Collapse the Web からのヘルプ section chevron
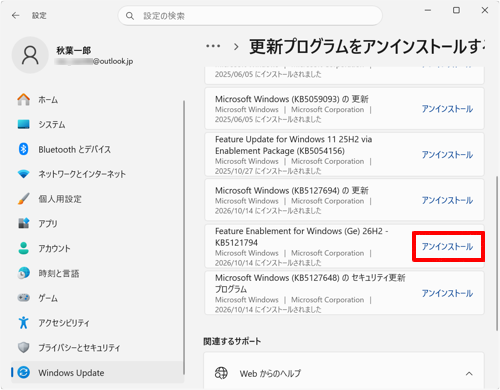 click(x=469, y=374)
